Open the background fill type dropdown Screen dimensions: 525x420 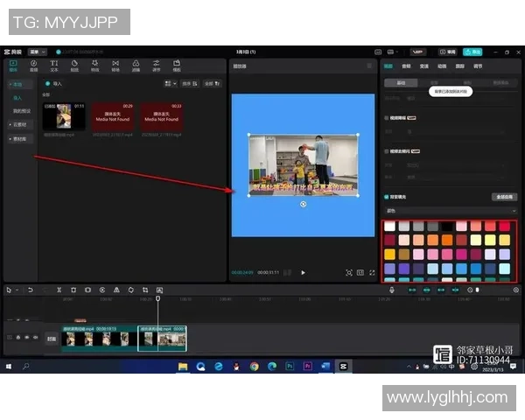tap(451, 210)
